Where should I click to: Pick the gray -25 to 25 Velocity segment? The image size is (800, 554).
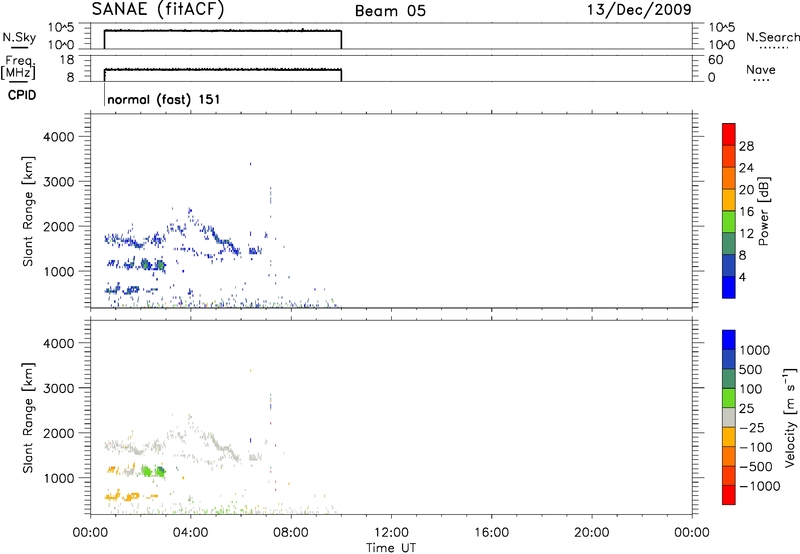pos(729,418)
